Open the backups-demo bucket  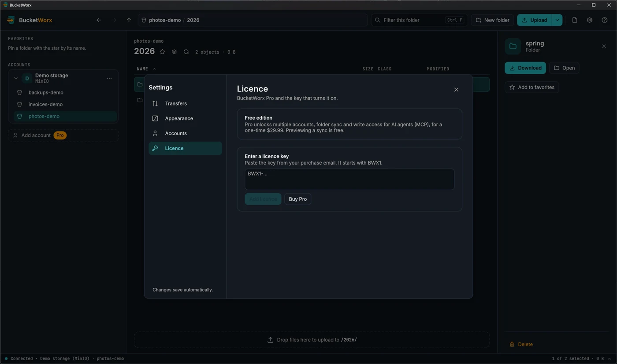click(65, 92)
